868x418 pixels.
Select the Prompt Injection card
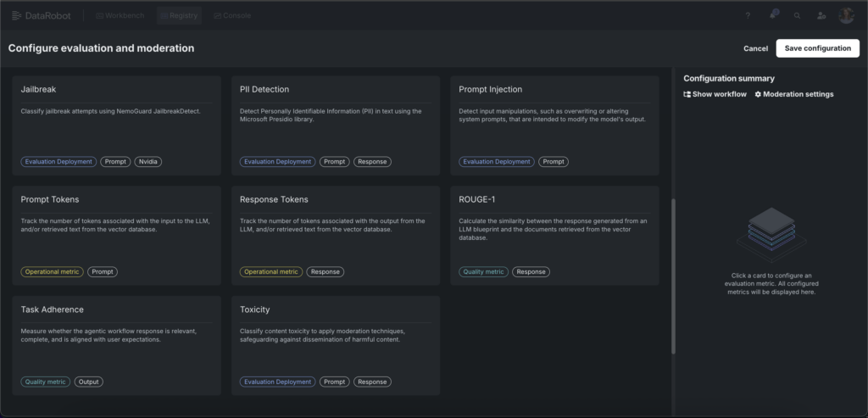(x=554, y=125)
